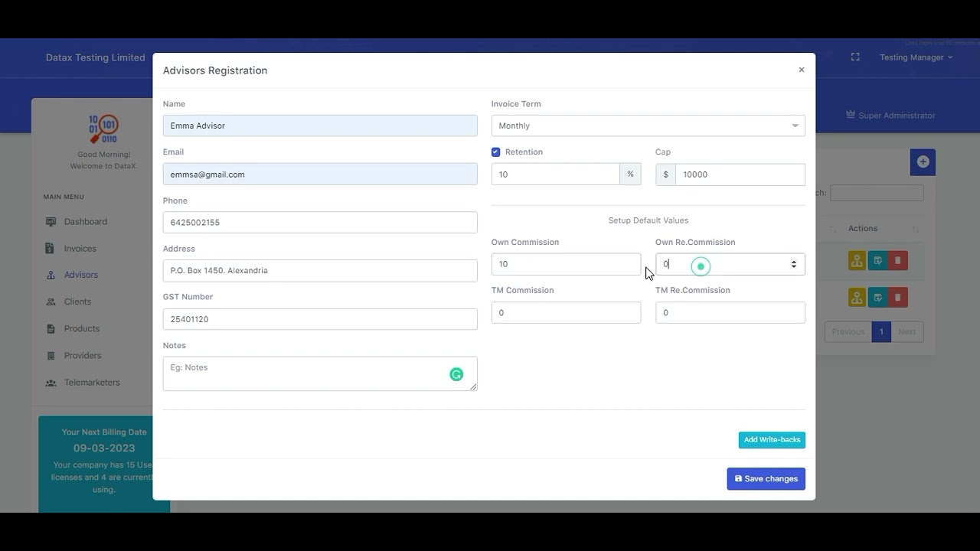Screen dimensions: 980x551
Task: Click the Telemarketers group icon
Action: [51, 382]
